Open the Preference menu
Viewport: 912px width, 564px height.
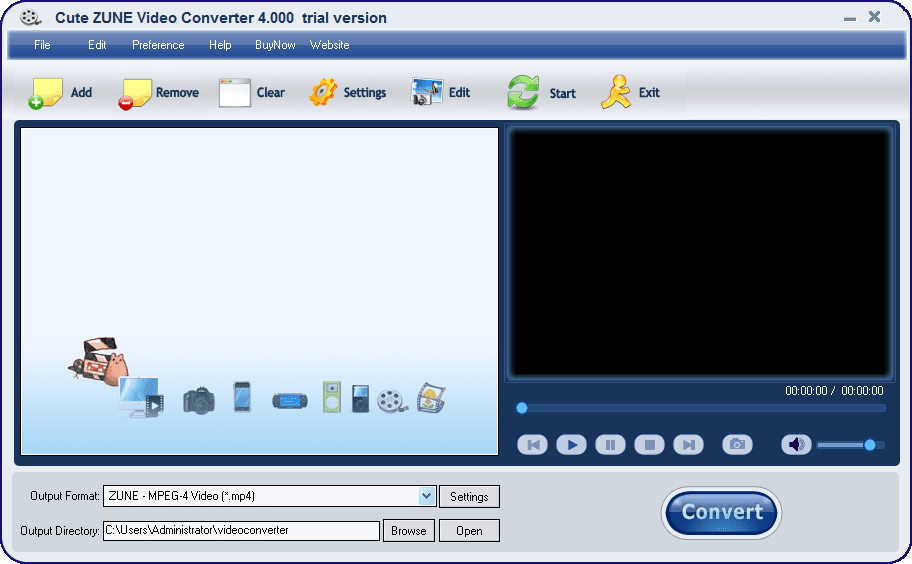(x=158, y=45)
